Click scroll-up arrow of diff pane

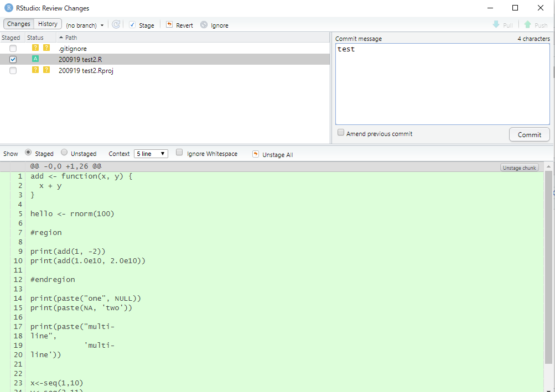(x=548, y=166)
